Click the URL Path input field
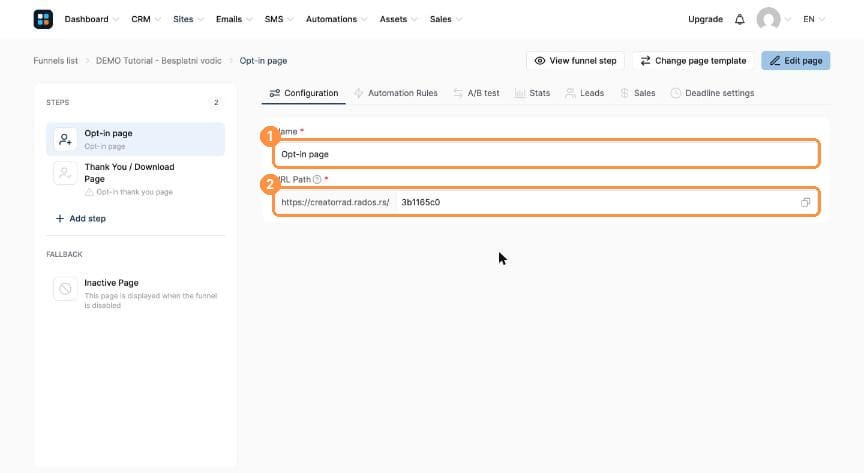This screenshot has height=473, width=864. pos(596,202)
